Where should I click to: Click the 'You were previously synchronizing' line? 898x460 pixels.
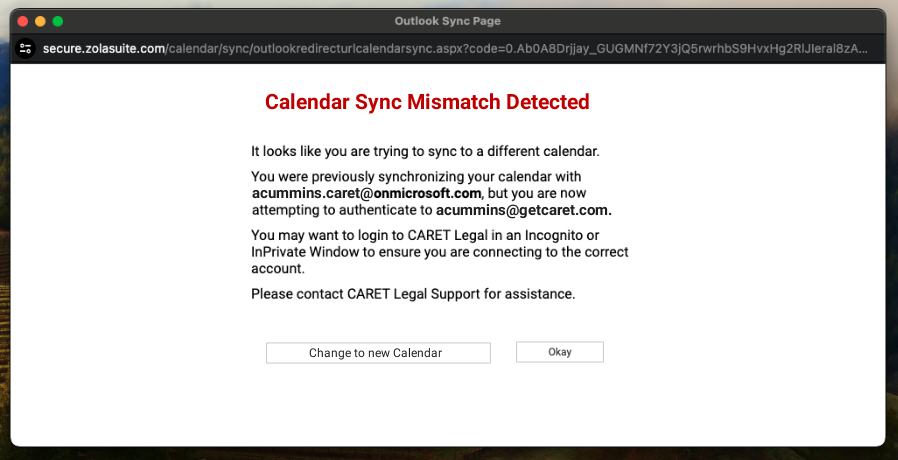[x=386, y=177]
